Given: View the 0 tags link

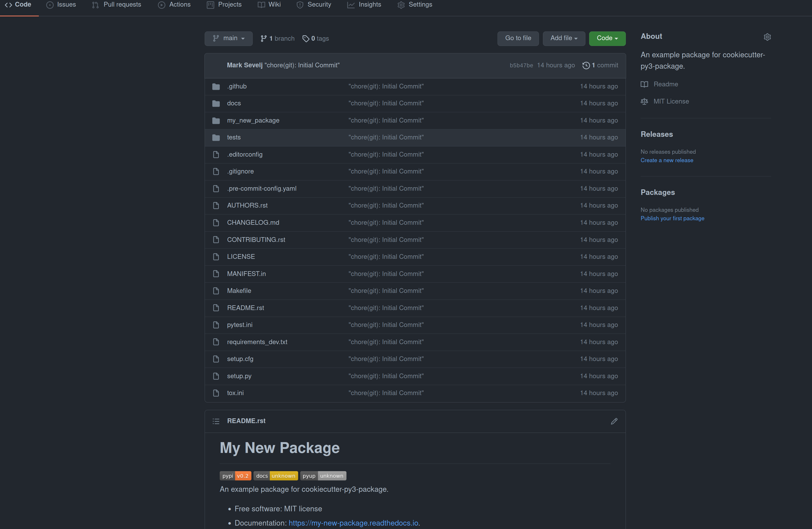Looking at the screenshot, I should click(x=316, y=39).
